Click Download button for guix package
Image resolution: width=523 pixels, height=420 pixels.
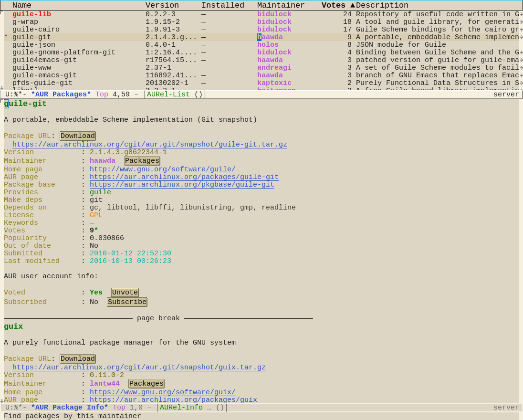pyautogui.click(x=78, y=358)
